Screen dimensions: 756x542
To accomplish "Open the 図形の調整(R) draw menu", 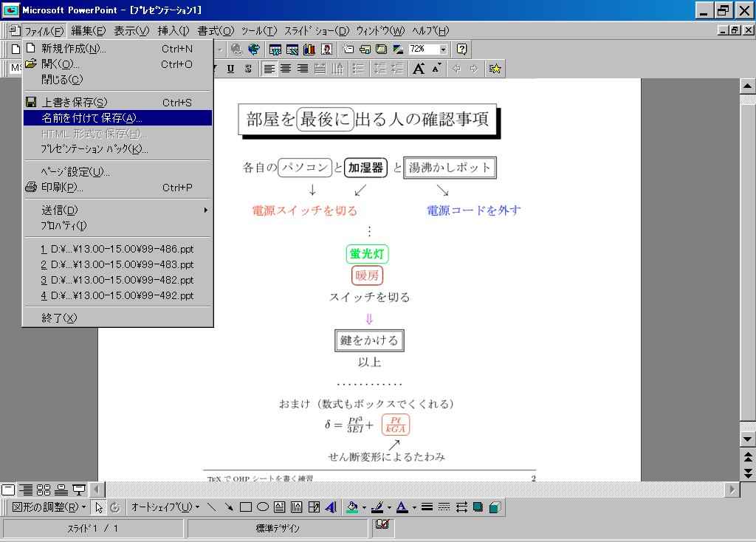I will click(x=49, y=507).
